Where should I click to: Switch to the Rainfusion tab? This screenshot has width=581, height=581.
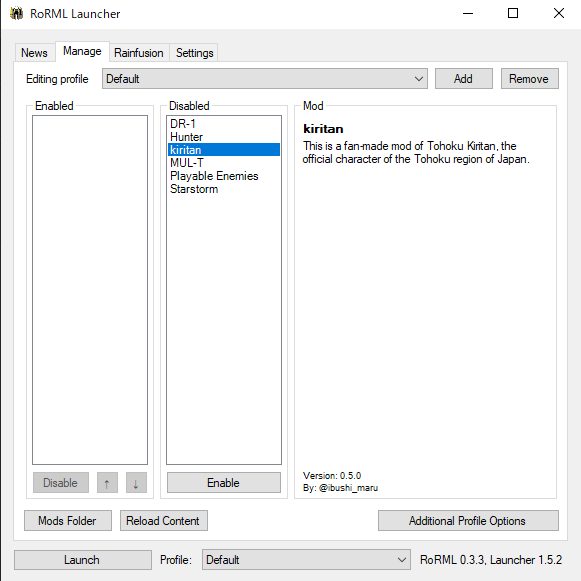139,53
